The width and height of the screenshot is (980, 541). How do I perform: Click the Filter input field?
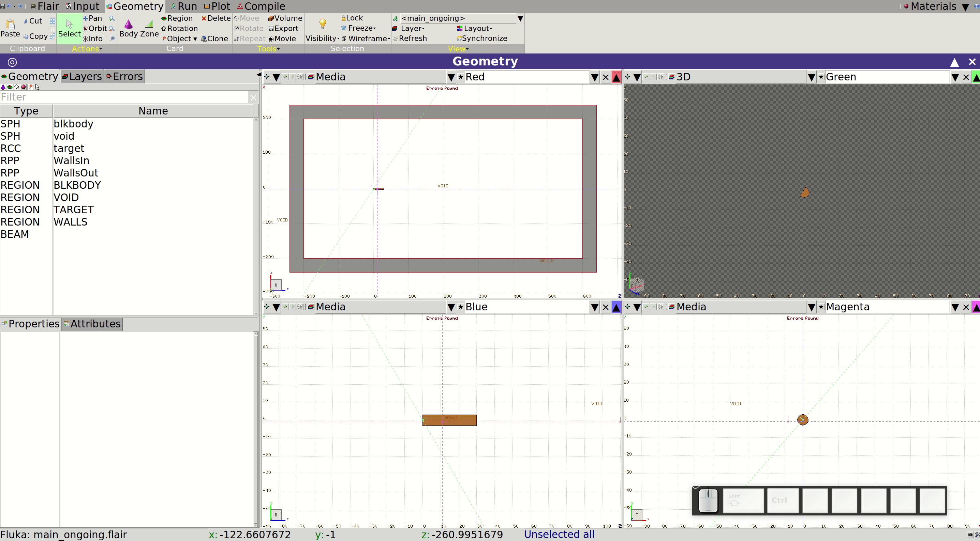(124, 97)
